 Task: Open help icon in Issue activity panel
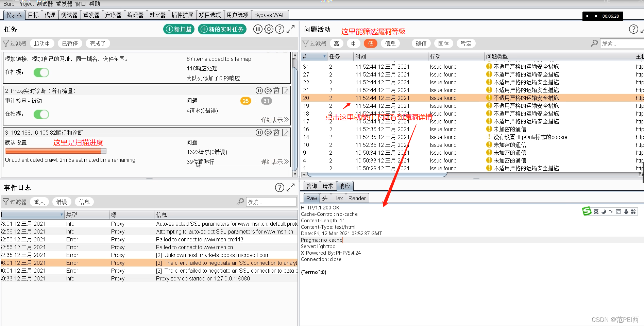point(633,29)
